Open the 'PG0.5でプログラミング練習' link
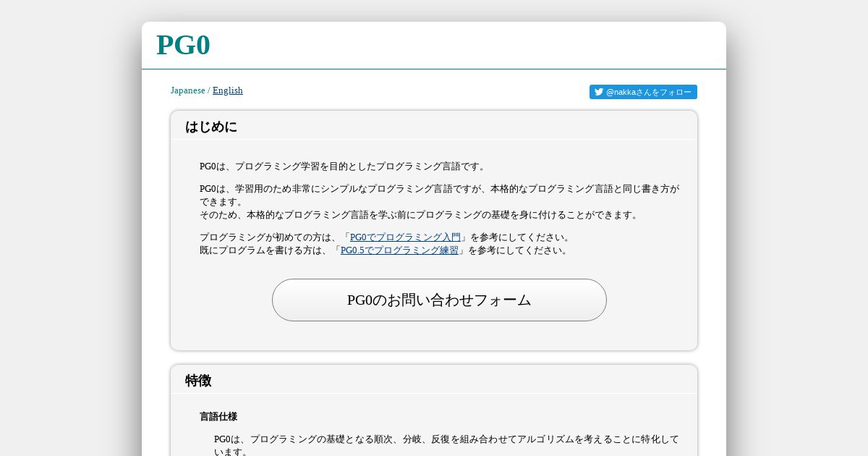This screenshot has width=868, height=456. pos(399,250)
